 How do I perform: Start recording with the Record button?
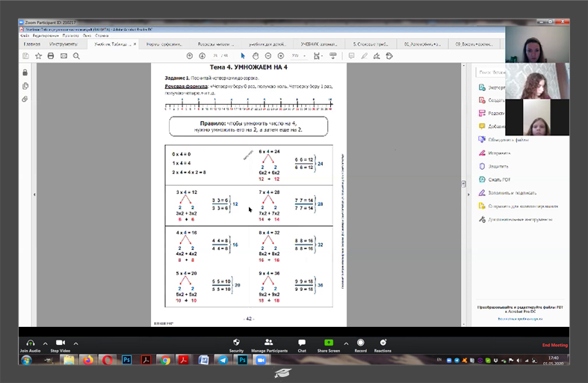[x=361, y=346]
